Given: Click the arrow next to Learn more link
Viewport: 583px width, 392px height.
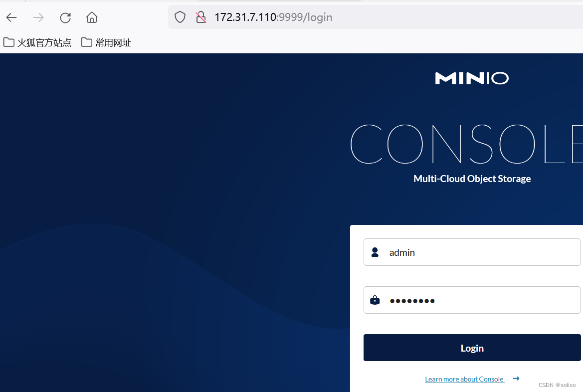Looking at the screenshot, I should 516,378.
